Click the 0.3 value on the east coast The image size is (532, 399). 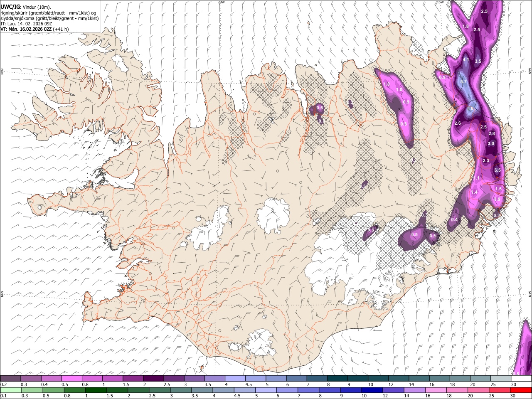pos(496,215)
